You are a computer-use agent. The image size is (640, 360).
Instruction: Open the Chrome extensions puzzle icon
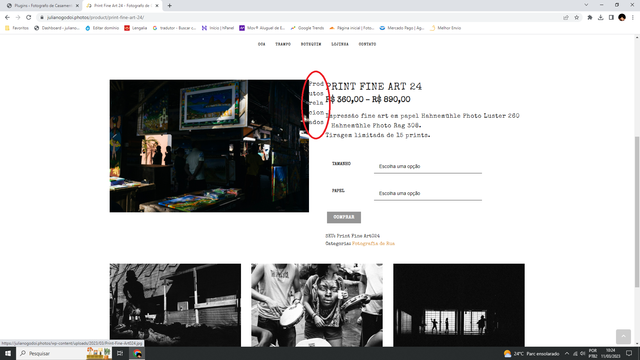coord(590,18)
